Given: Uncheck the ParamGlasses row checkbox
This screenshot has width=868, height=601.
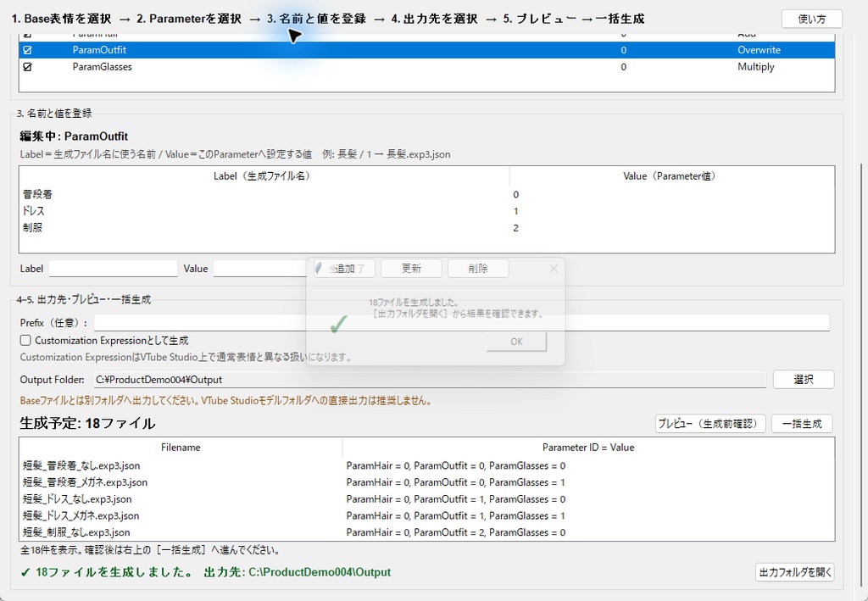Looking at the screenshot, I should pyautogui.click(x=27, y=67).
